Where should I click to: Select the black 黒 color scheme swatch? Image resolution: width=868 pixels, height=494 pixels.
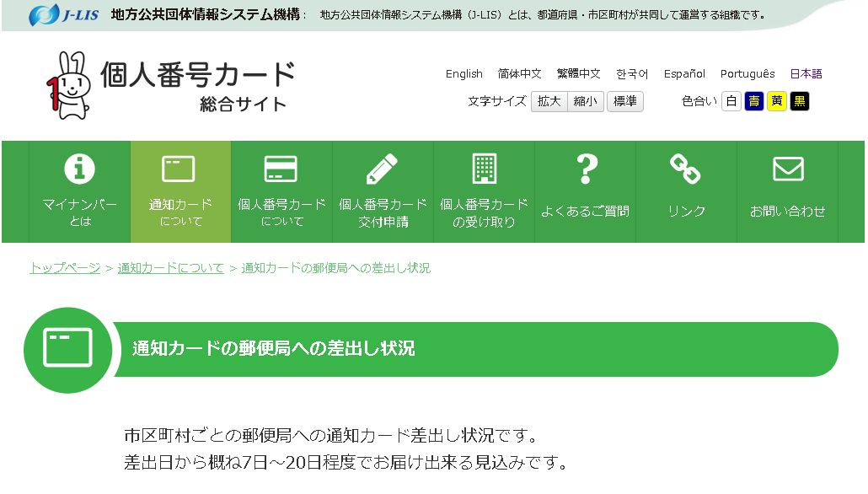click(800, 101)
